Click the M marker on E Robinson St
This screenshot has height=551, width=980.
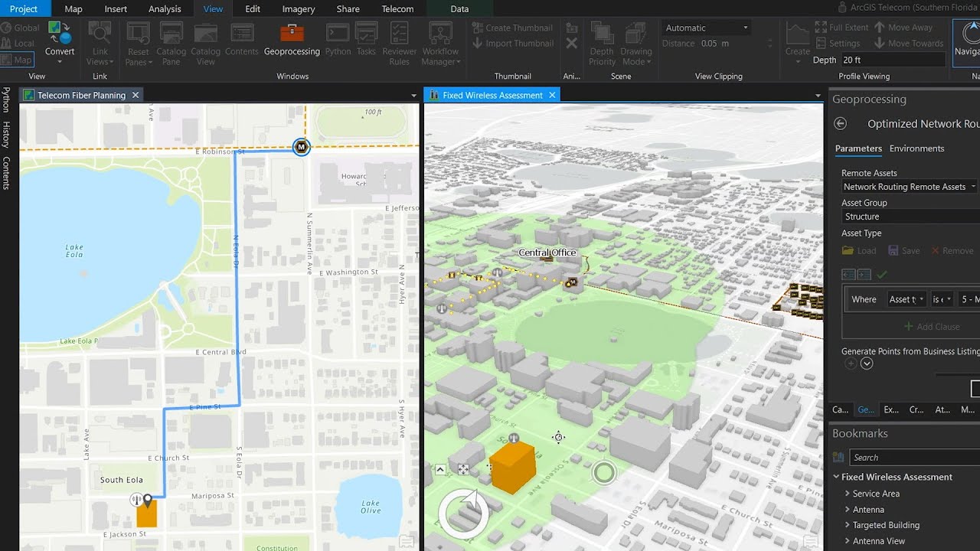(x=302, y=146)
